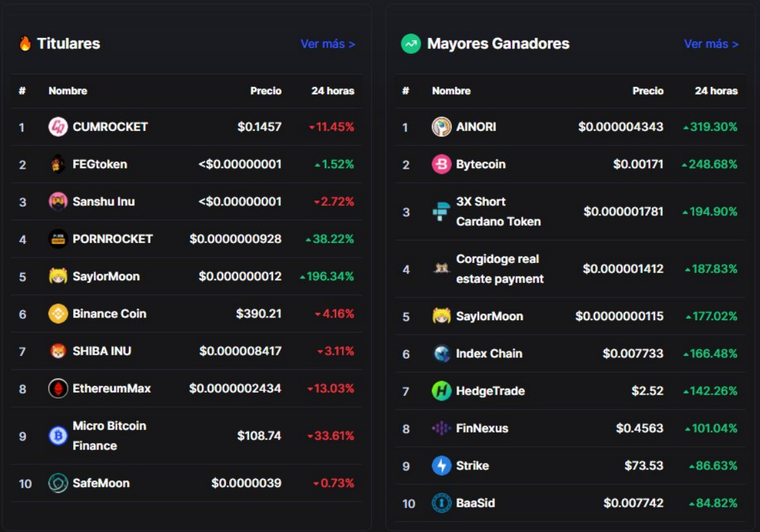Click the $0.0000039 SafeMoon price
Image resolution: width=760 pixels, height=532 pixels.
tap(246, 483)
